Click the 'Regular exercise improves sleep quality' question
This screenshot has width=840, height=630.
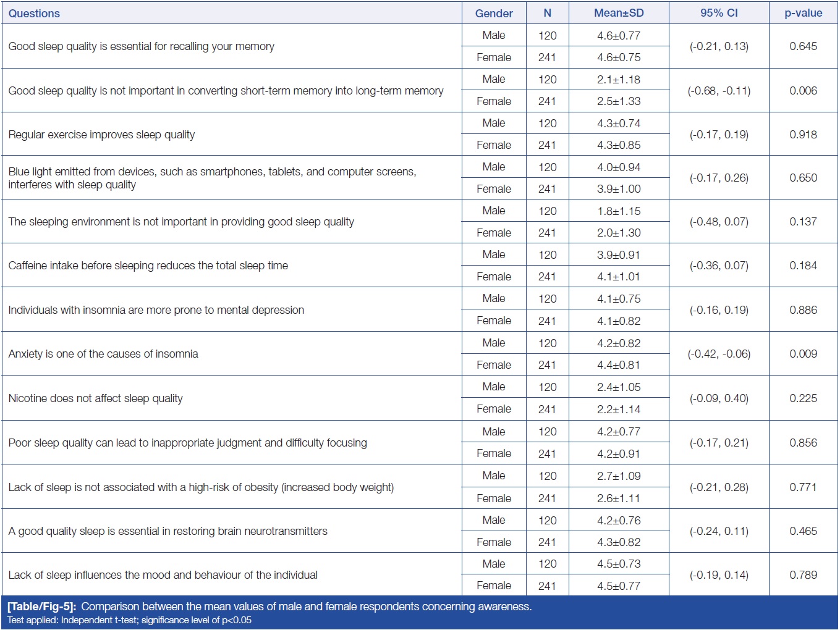click(x=101, y=135)
